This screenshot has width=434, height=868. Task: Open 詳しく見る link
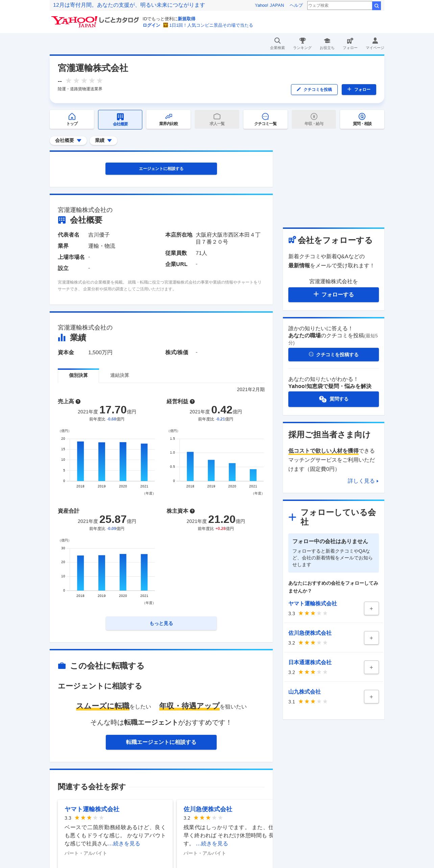point(363,481)
